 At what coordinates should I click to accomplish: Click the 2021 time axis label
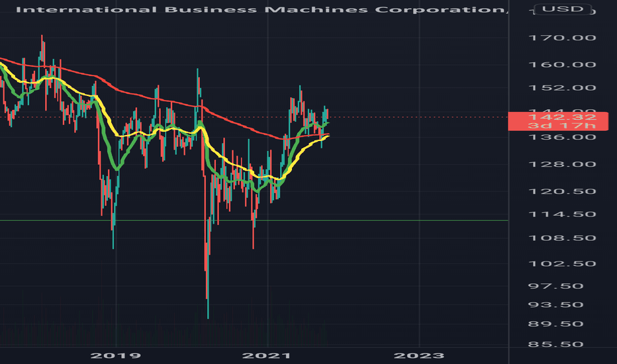tap(267, 356)
